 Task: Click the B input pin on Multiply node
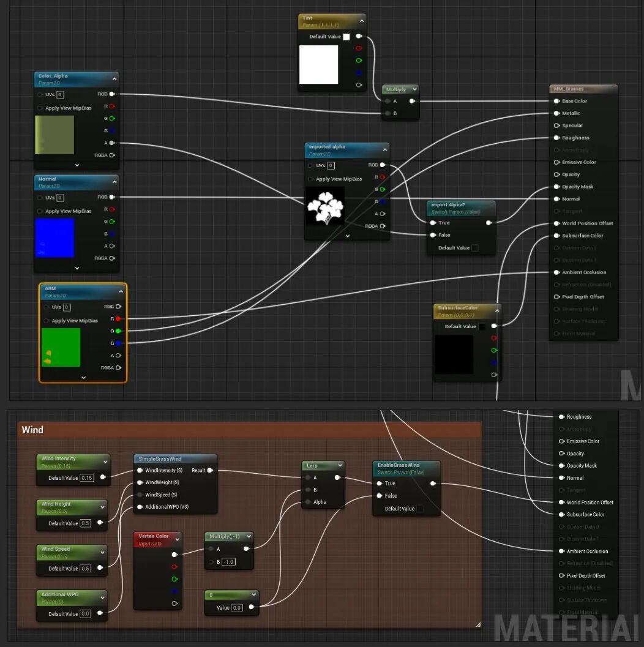388,113
